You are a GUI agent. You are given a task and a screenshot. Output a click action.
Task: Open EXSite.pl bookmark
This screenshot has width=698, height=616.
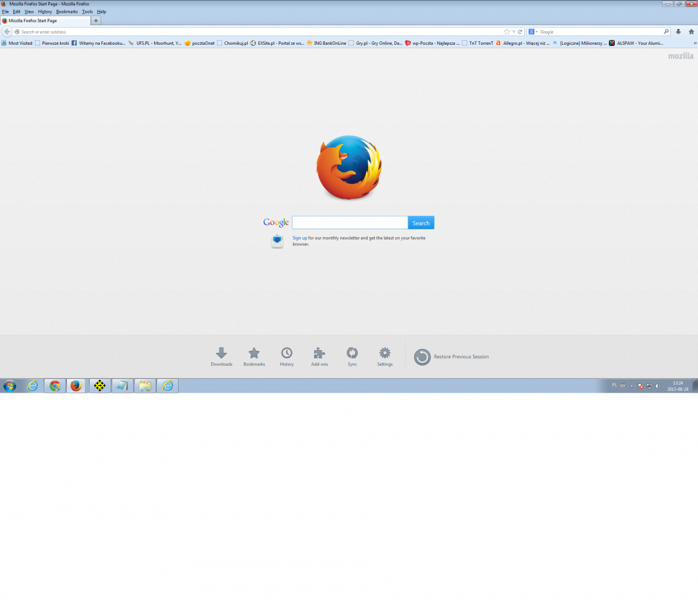tap(277, 43)
